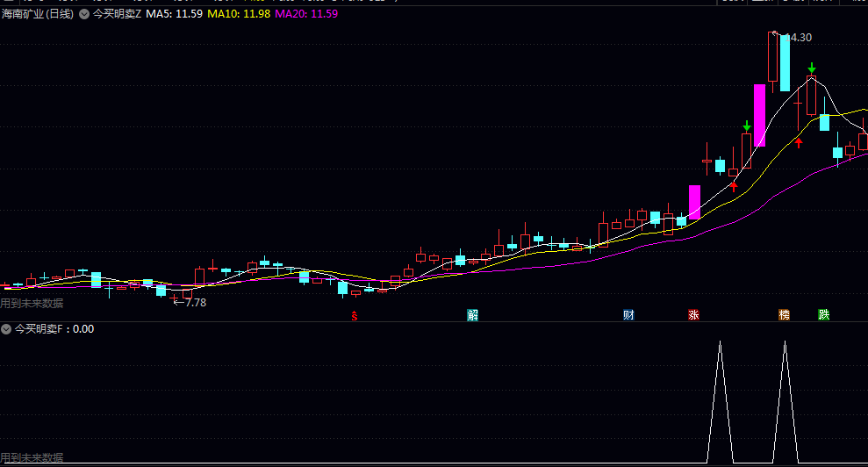Click the red S event marker
Screen dimensions: 868x467
point(355,315)
